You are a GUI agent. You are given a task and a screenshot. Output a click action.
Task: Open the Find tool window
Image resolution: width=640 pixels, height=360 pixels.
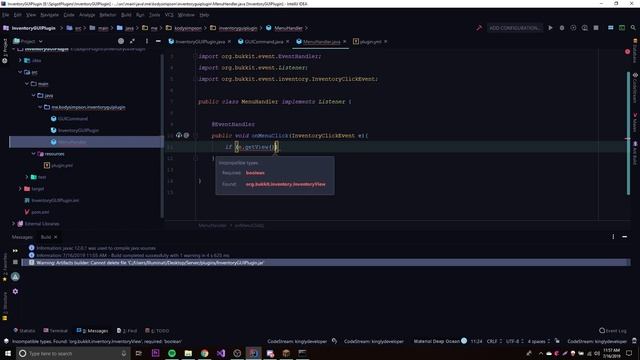(127, 331)
